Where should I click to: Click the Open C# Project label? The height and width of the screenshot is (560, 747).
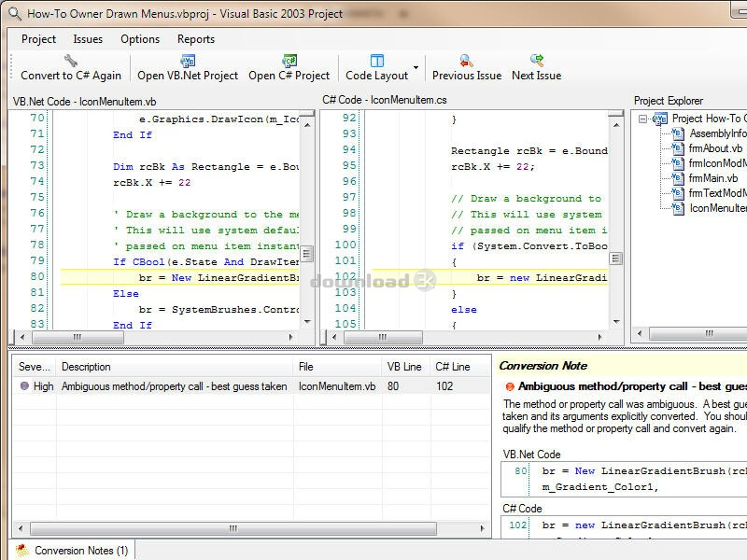(289, 76)
